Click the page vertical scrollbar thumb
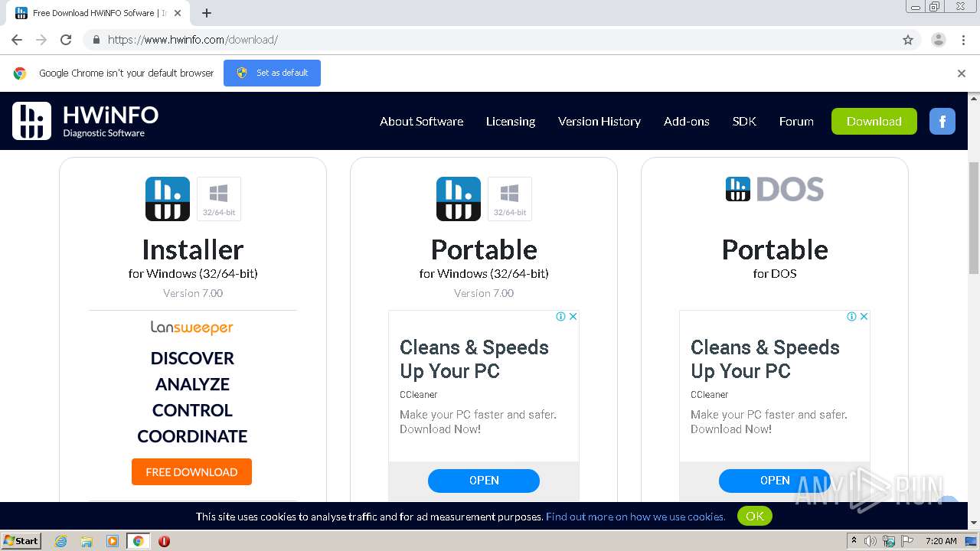Screen dimensions: 980x551 (974, 217)
